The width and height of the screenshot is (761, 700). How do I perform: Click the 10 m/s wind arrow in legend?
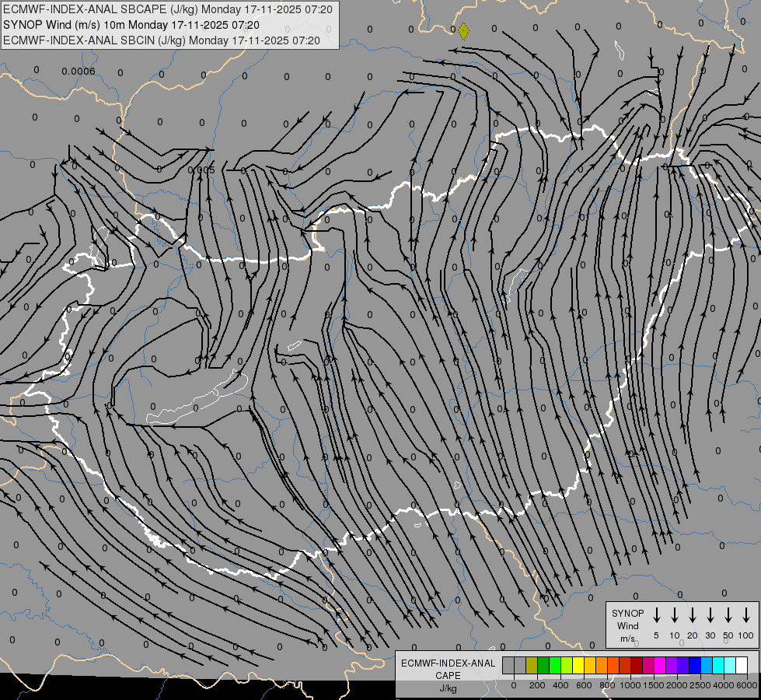tap(674, 614)
